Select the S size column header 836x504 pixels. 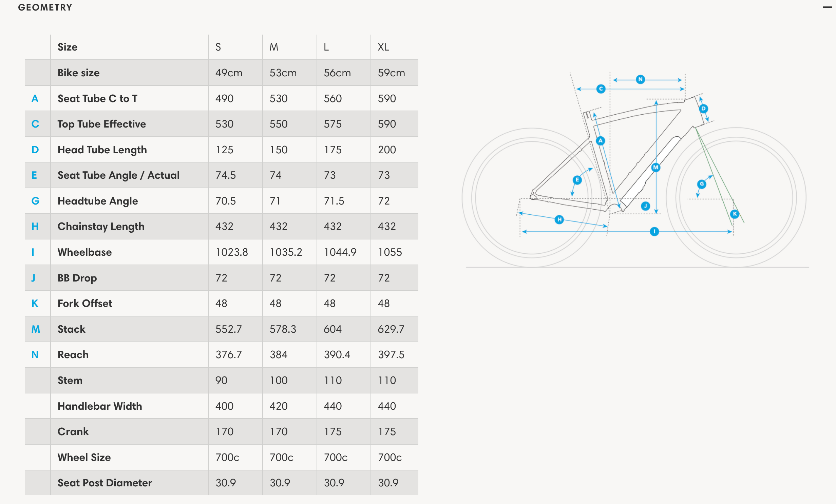[x=218, y=47]
